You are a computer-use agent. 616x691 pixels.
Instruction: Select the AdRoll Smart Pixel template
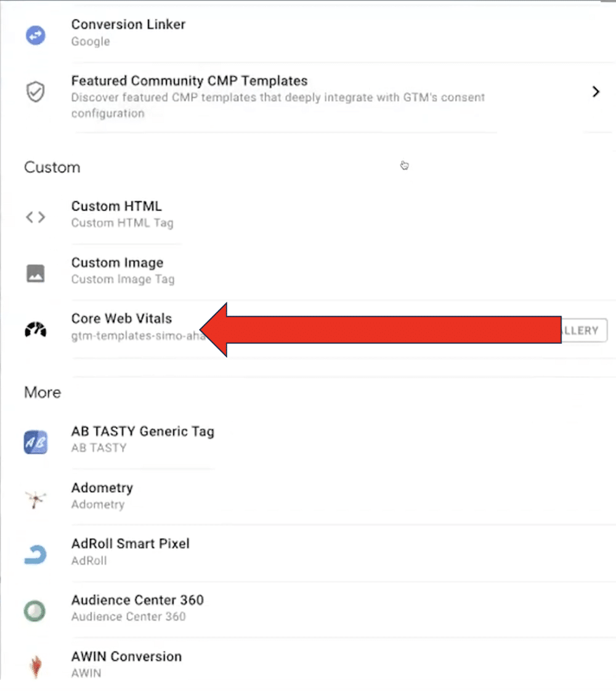click(131, 544)
